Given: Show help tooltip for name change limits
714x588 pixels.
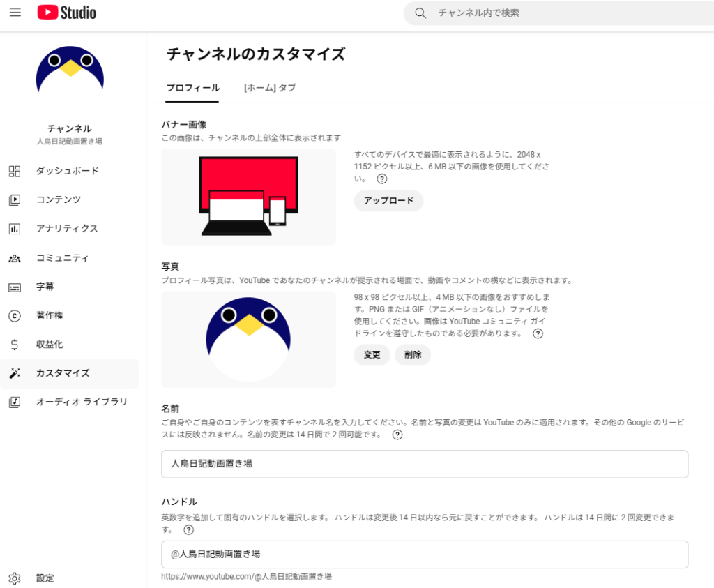Looking at the screenshot, I should pyautogui.click(x=397, y=435).
